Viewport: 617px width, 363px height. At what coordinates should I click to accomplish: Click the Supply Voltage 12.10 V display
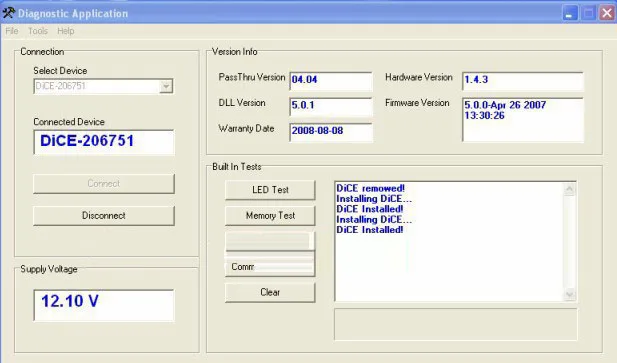pyautogui.click(x=104, y=305)
